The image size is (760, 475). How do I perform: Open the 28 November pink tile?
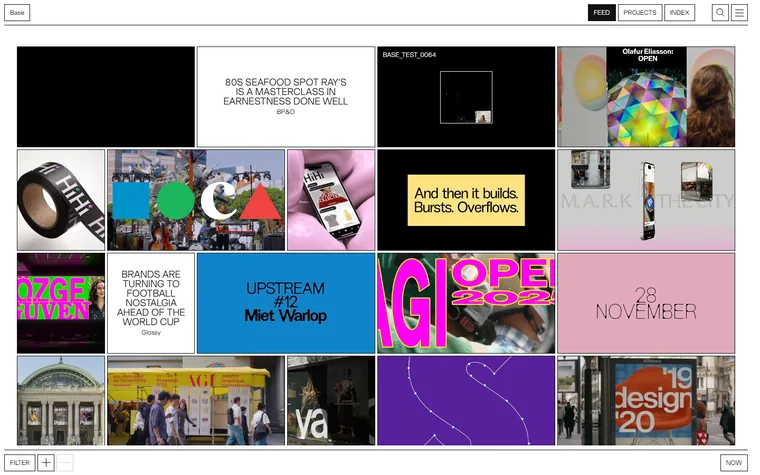646,303
